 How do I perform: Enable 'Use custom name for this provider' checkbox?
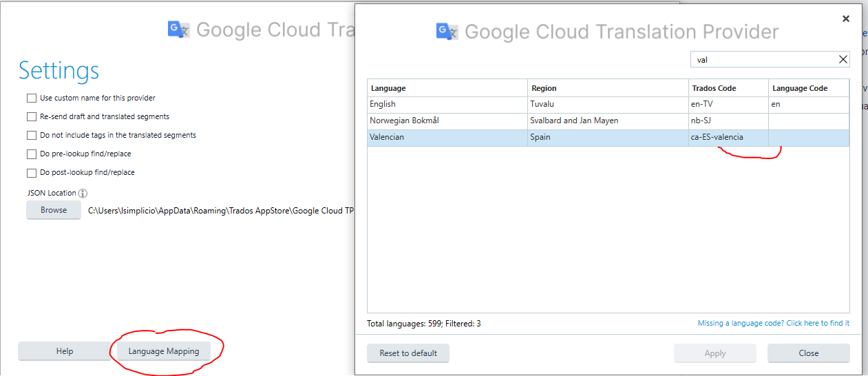point(32,98)
